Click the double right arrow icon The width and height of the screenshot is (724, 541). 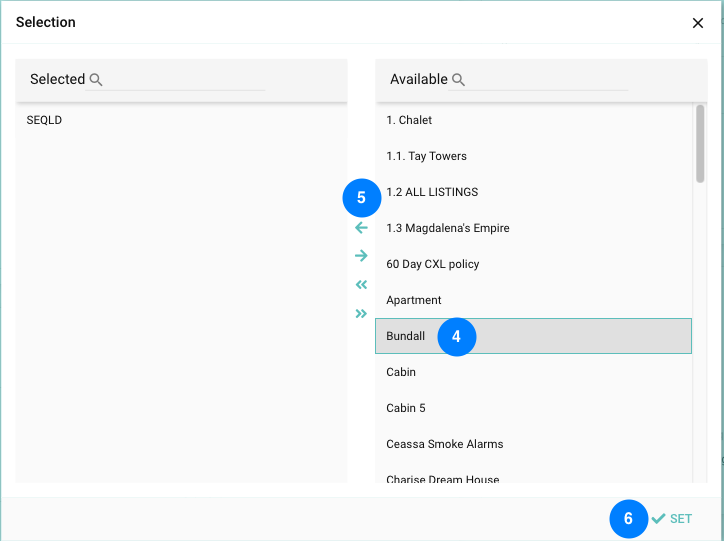pos(361,313)
